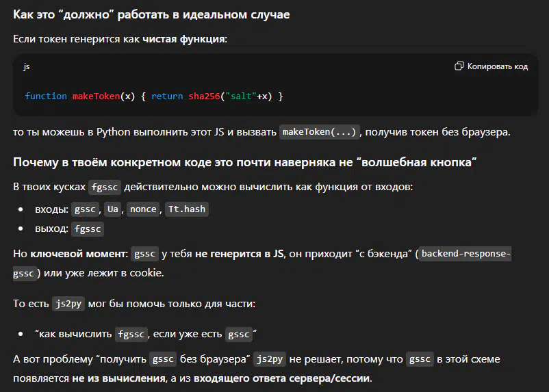Image resolution: width=549 pixels, height=392 pixels.
Task: Click the "function" keyword in the code
Action: click(46, 96)
